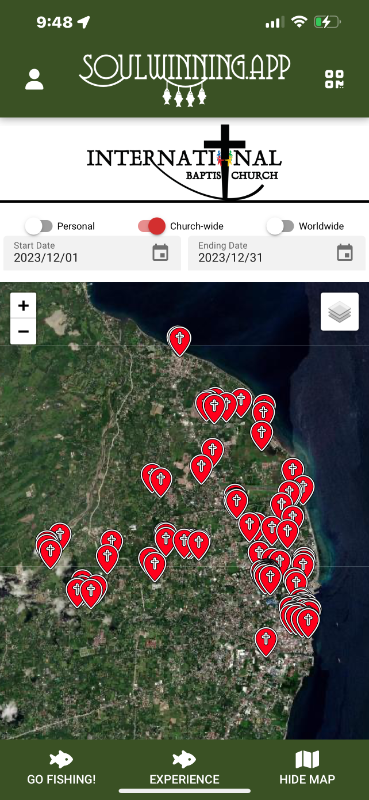This screenshot has height=800, width=369.
Task: Zoom out on the map
Action: 23,332
